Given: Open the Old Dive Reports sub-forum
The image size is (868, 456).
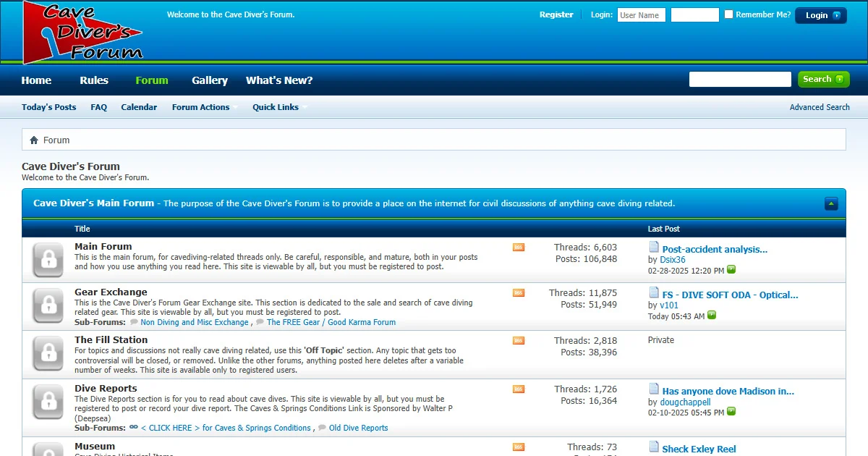Looking at the screenshot, I should point(359,428).
